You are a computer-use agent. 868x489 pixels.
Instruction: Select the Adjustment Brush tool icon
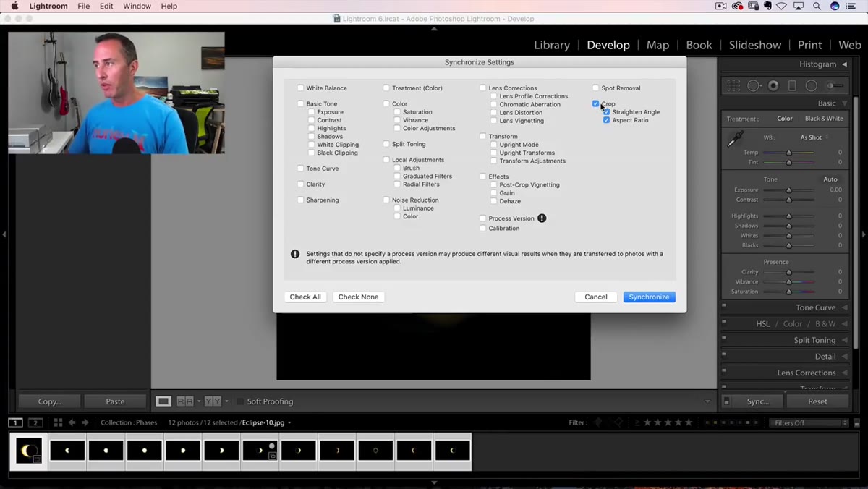tap(834, 85)
